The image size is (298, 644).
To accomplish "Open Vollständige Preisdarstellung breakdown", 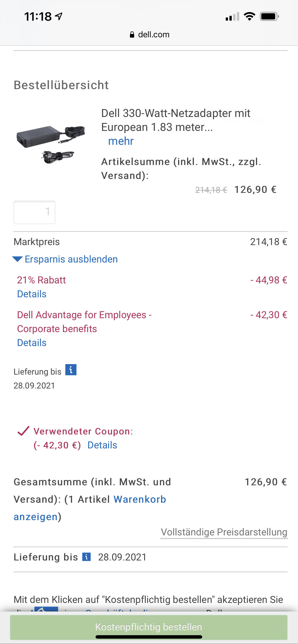I will coord(224,532).
